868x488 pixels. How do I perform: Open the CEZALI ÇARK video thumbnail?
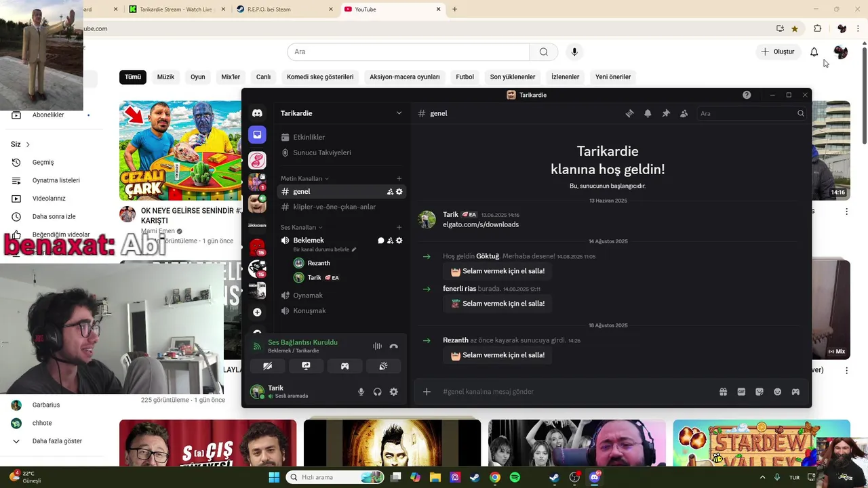tap(180, 150)
